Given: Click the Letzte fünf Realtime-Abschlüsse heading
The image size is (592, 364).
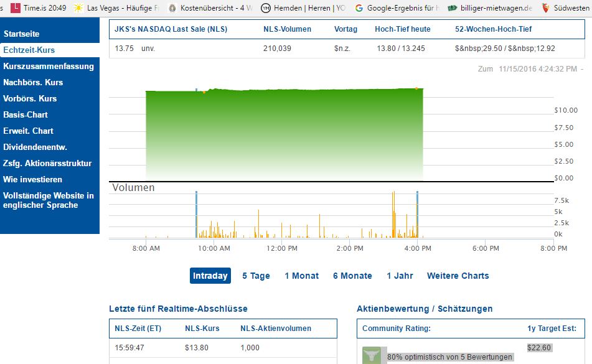Looking at the screenshot, I should pyautogui.click(x=178, y=309).
